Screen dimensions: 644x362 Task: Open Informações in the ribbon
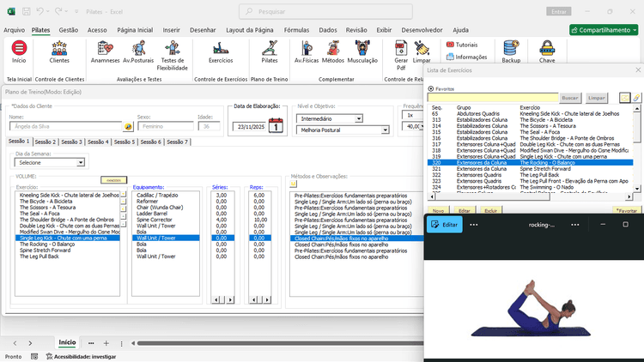(466, 57)
